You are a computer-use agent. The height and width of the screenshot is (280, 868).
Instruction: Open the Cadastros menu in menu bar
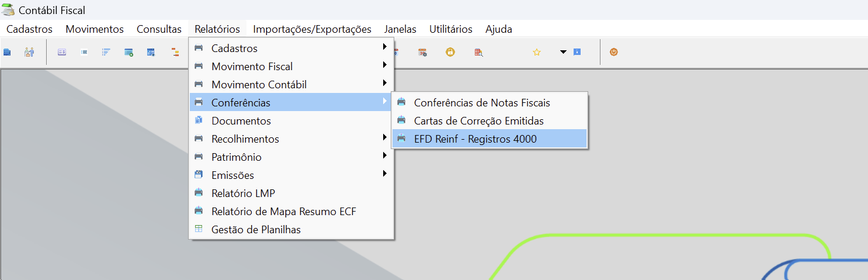pos(30,29)
